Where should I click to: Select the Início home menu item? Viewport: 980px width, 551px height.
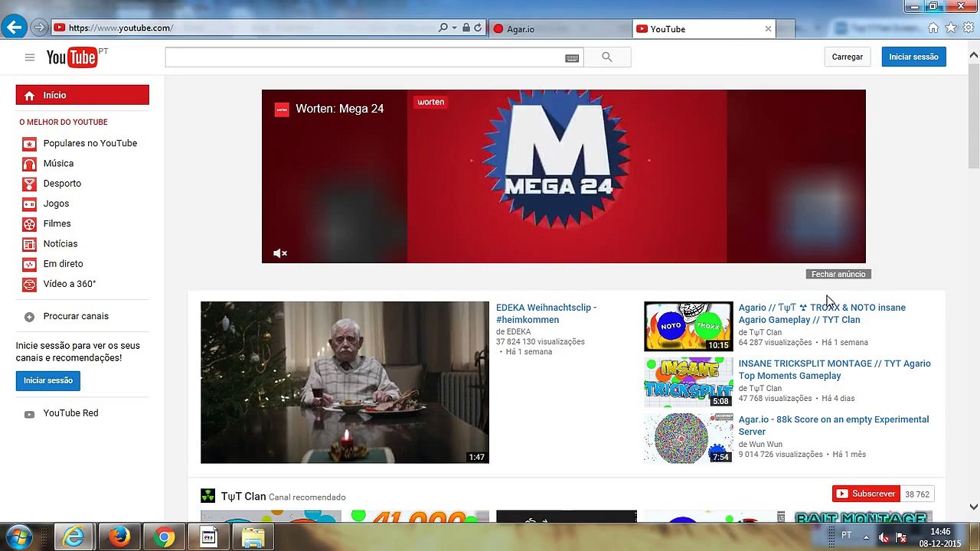[83, 95]
